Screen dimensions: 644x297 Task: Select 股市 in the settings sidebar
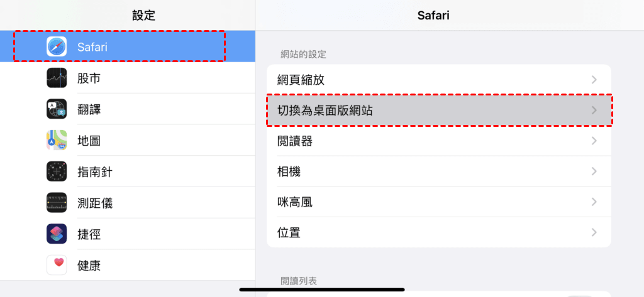tap(89, 78)
